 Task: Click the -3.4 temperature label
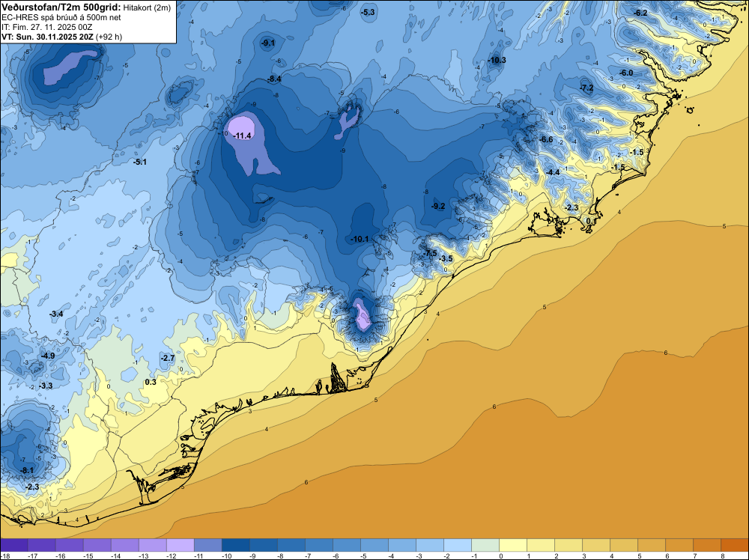pyautogui.click(x=56, y=314)
